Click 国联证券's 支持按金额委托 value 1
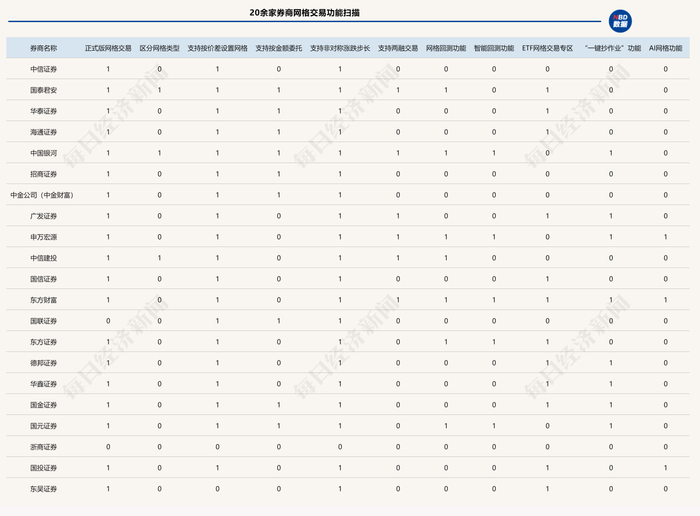Screen dimensions: 700x516 pyautogui.click(x=279, y=321)
